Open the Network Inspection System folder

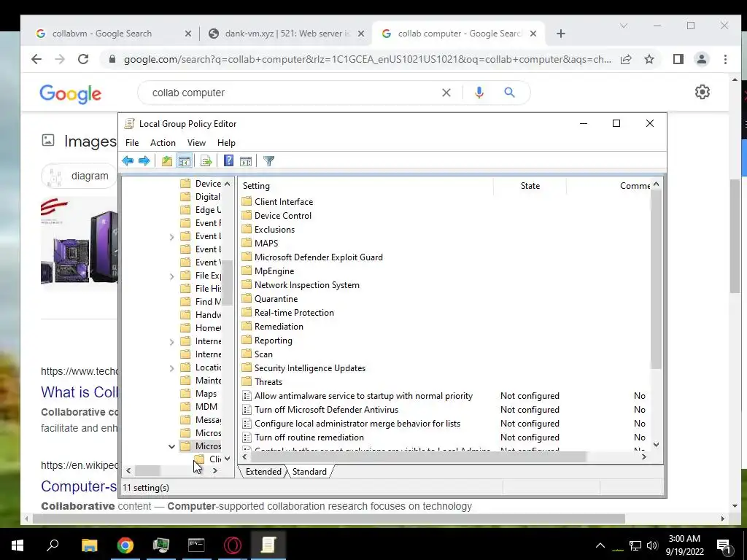[x=307, y=285]
